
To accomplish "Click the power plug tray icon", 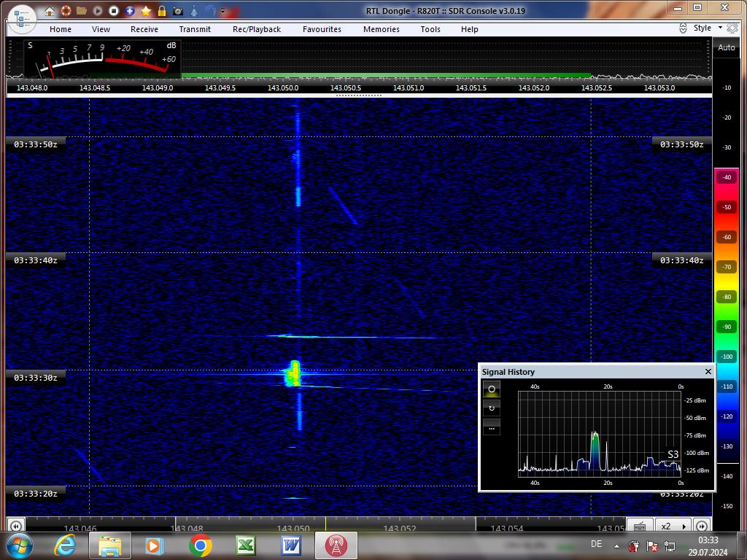I will [x=634, y=545].
